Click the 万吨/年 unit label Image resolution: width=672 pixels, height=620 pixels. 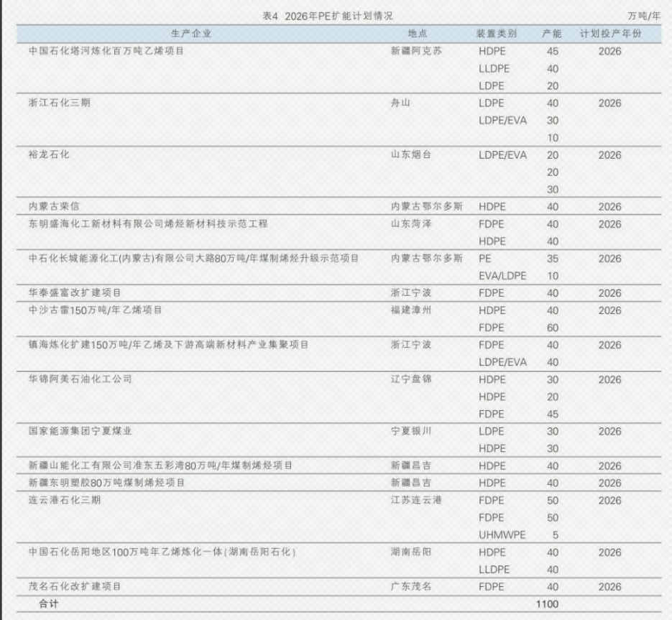tap(643, 16)
